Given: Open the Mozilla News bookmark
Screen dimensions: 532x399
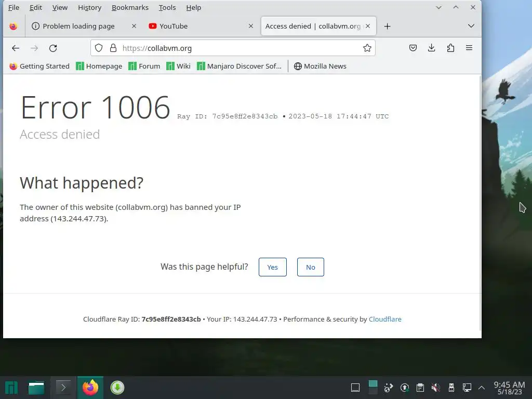Looking at the screenshot, I should click(x=320, y=66).
